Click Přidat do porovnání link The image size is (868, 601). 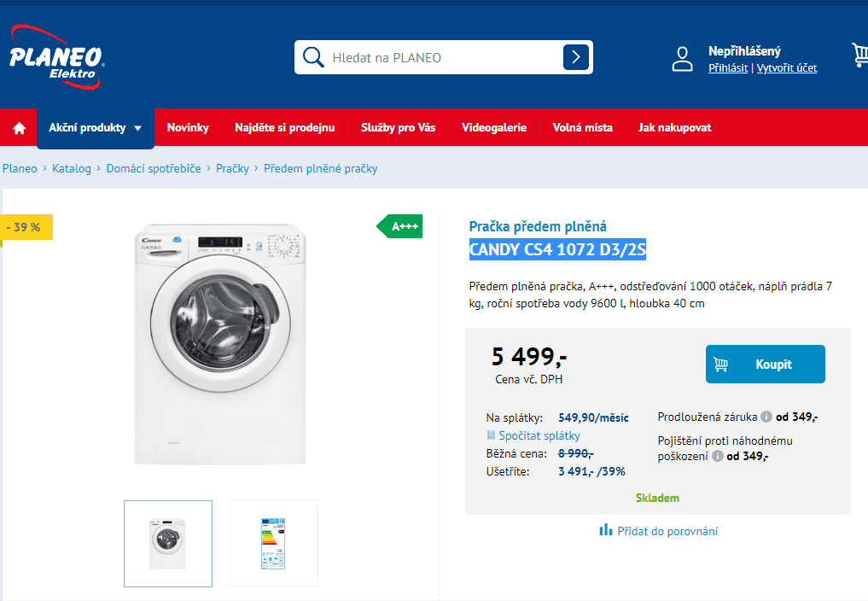pos(667,531)
